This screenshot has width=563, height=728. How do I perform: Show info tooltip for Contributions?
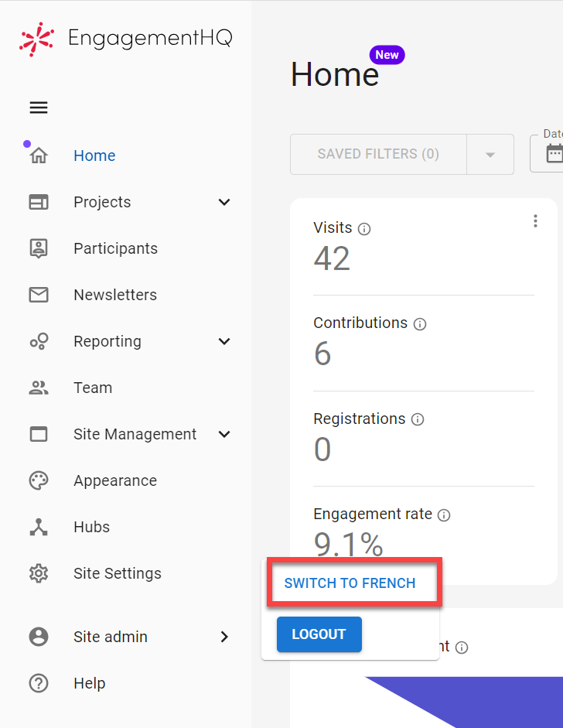420,324
